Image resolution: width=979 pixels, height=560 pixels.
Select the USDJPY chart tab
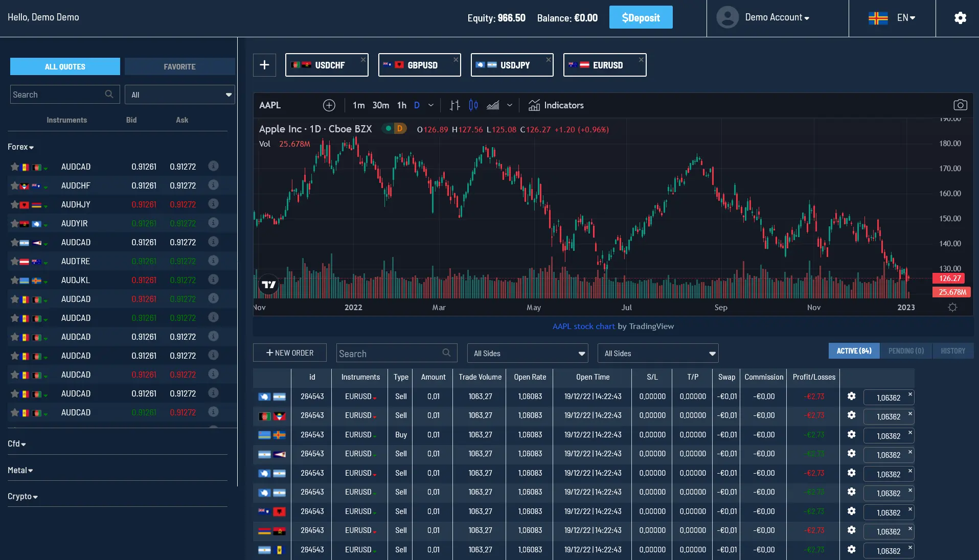click(512, 65)
